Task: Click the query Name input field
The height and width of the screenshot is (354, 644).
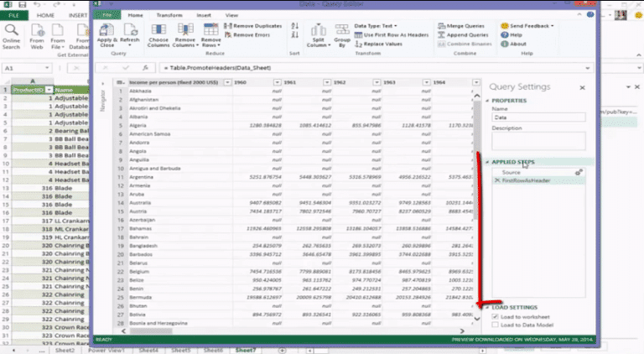Action: (x=538, y=117)
